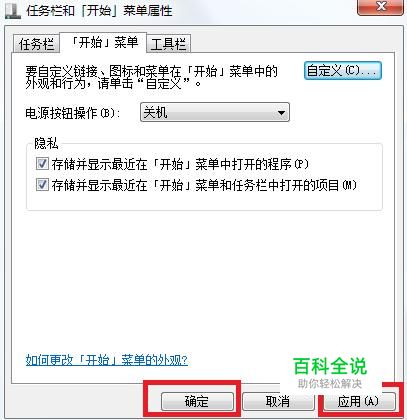This screenshot has height=420, width=407.
Task: Toggle the recently opened items (M) checkbox
Action: [42, 184]
